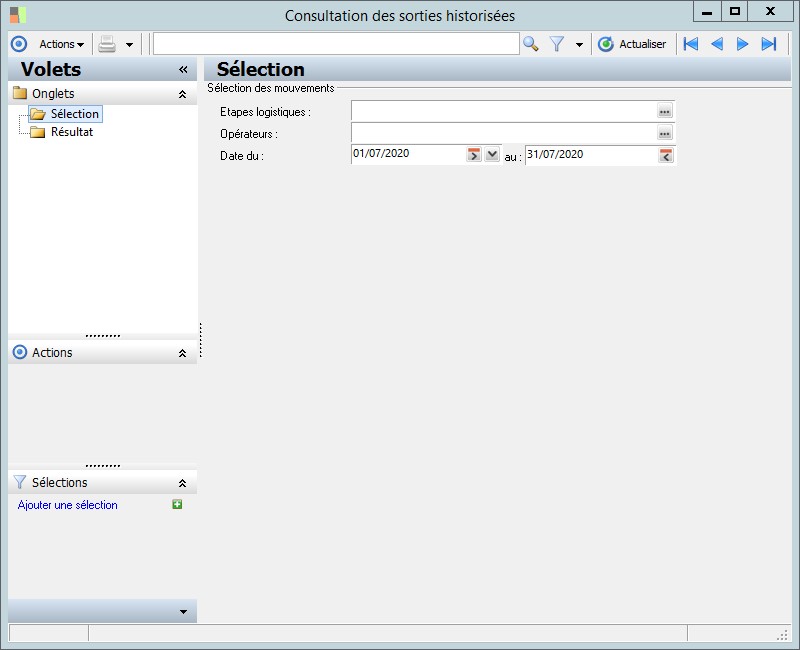Close the Consultation des sorties window
800x650 pixels.
[x=770, y=11]
